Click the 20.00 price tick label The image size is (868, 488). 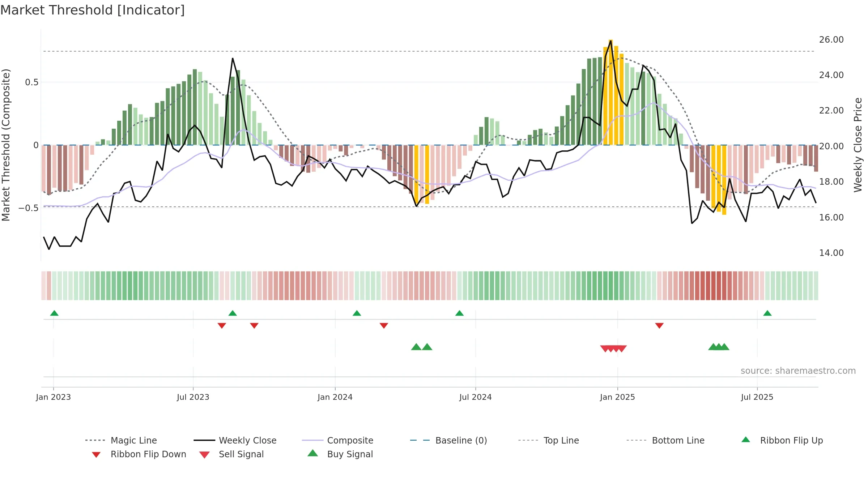tap(831, 146)
